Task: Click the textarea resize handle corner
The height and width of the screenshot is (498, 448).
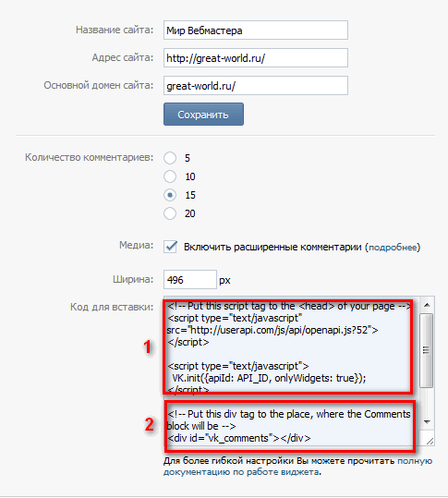Action: point(430,441)
